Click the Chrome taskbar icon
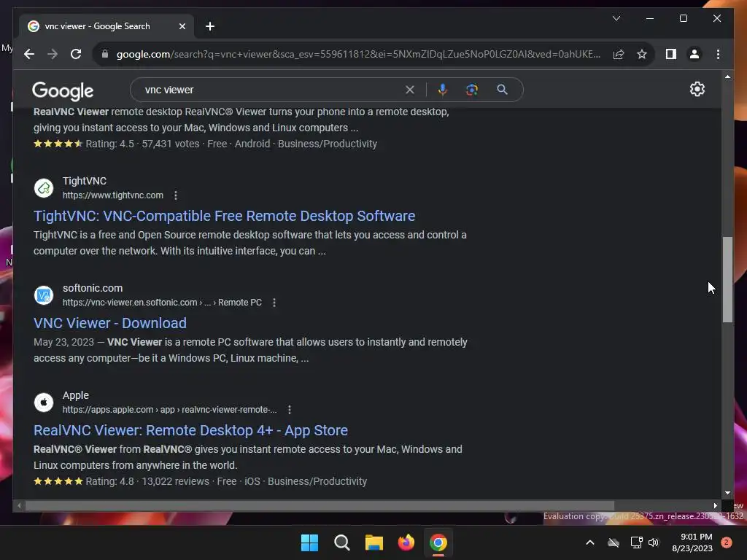The image size is (747, 560). pos(438,542)
